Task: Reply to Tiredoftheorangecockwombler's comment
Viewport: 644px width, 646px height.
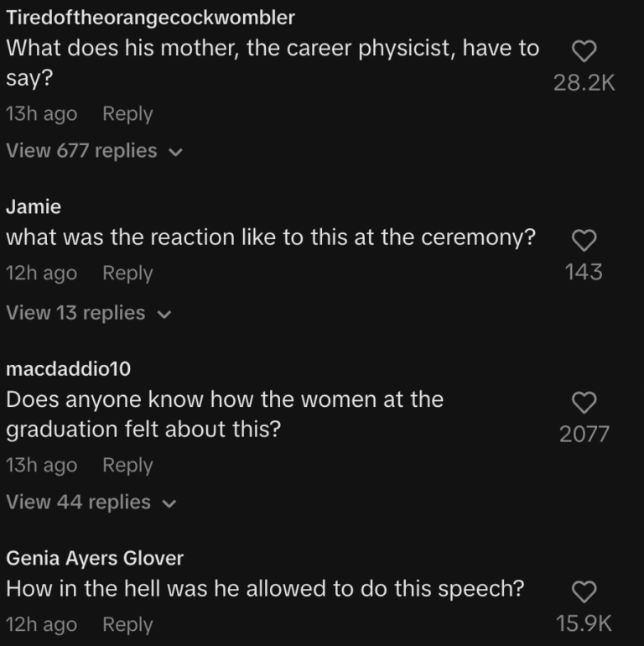Action: [127, 114]
